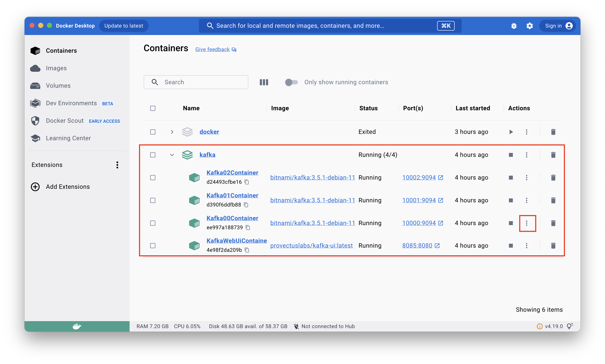
Task: Start the docker stack with play icon
Action: [511, 132]
